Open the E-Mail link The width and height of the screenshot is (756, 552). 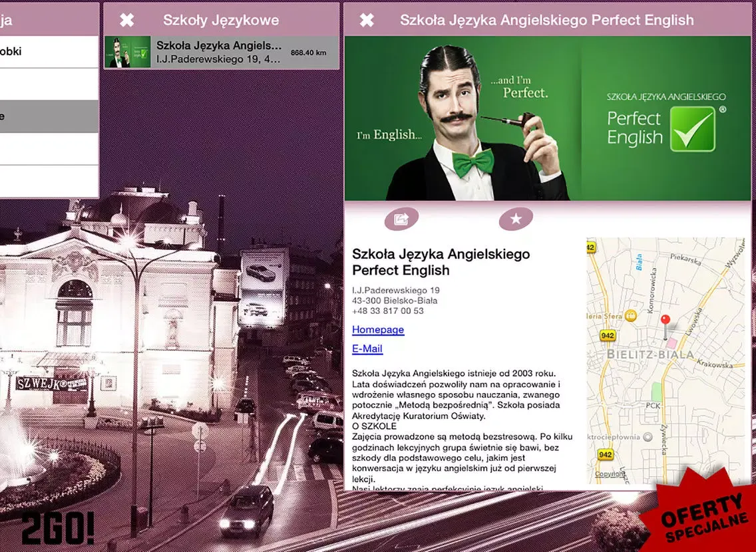(367, 348)
